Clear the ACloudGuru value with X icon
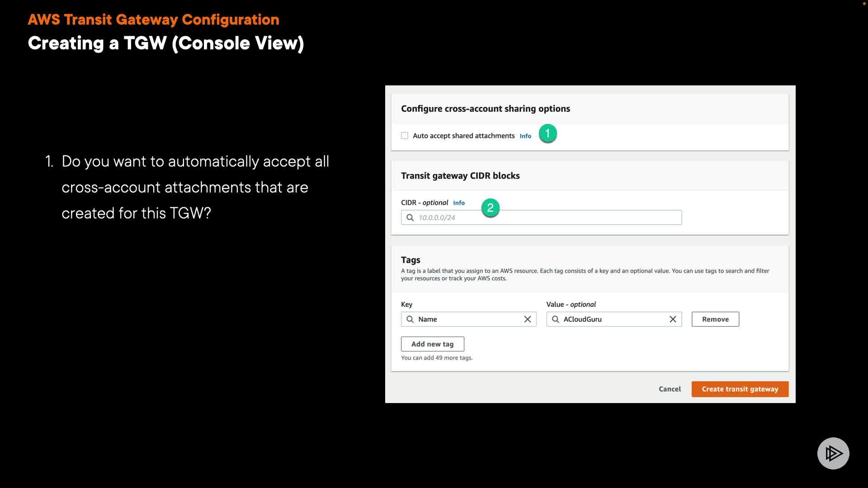Image resolution: width=868 pixels, height=488 pixels. pos(673,319)
